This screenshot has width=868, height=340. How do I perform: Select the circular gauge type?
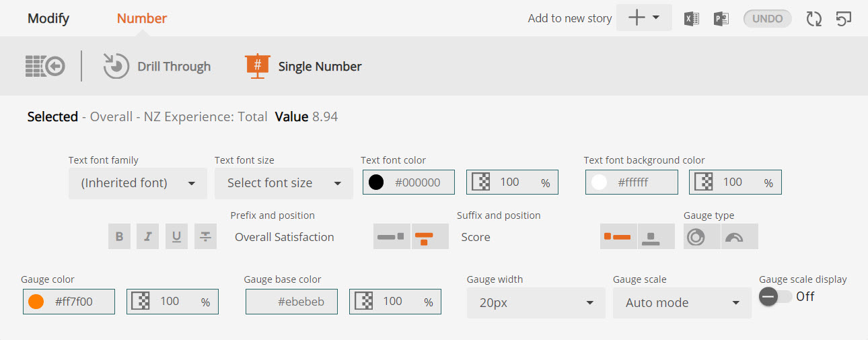pos(702,236)
